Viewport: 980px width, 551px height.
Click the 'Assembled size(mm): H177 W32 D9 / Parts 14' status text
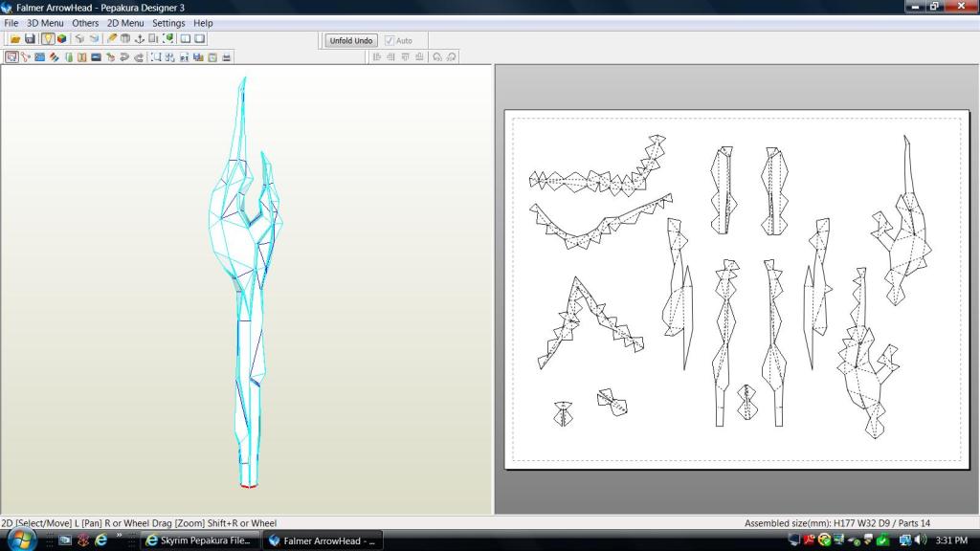click(x=836, y=523)
